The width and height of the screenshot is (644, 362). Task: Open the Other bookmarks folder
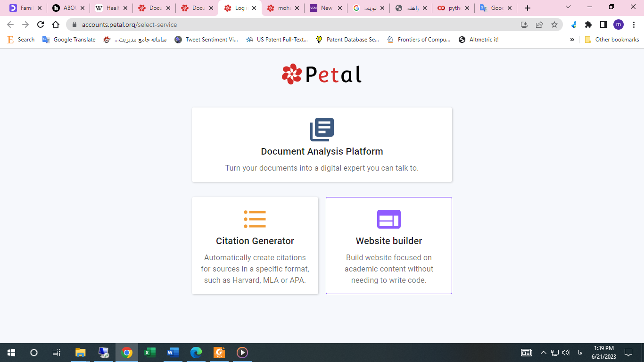click(x=611, y=40)
